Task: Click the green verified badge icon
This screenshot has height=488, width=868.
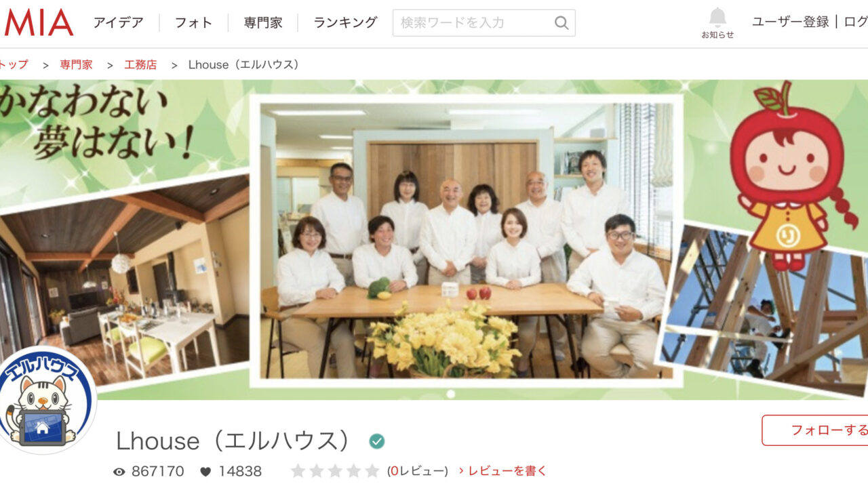Action: point(377,441)
